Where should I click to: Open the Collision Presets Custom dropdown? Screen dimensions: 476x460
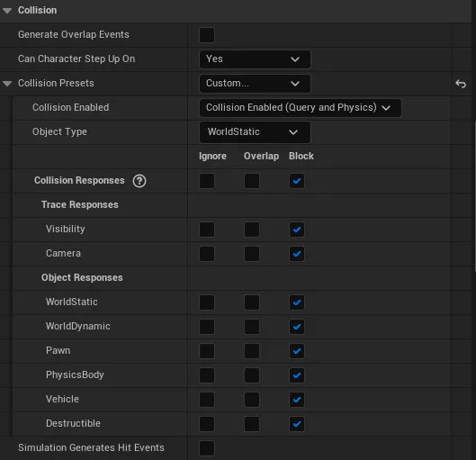(x=255, y=84)
